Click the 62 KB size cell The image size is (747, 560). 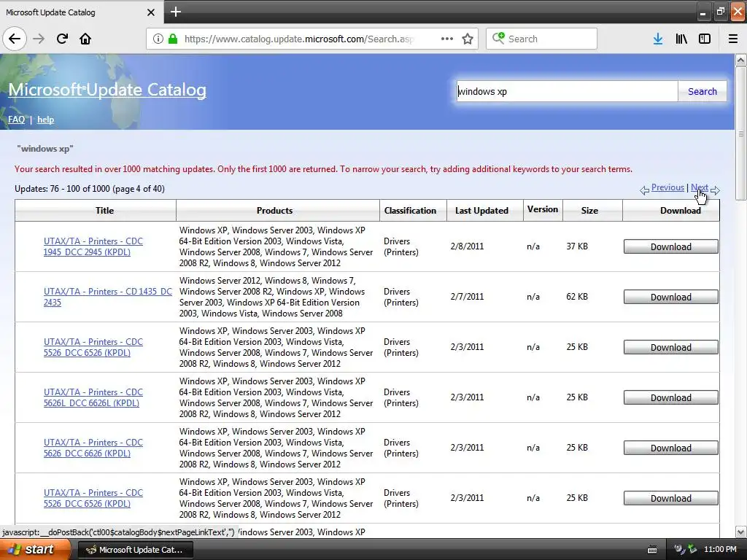577,297
